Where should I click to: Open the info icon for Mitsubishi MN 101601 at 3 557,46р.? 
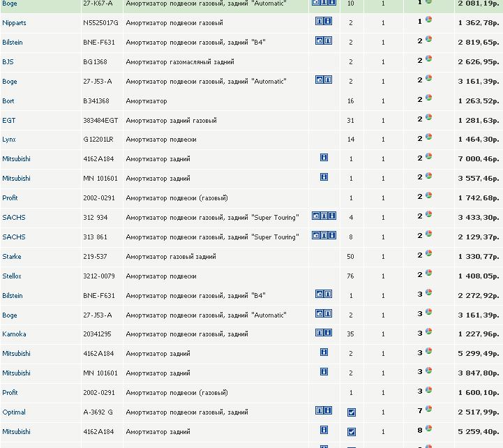(324, 177)
